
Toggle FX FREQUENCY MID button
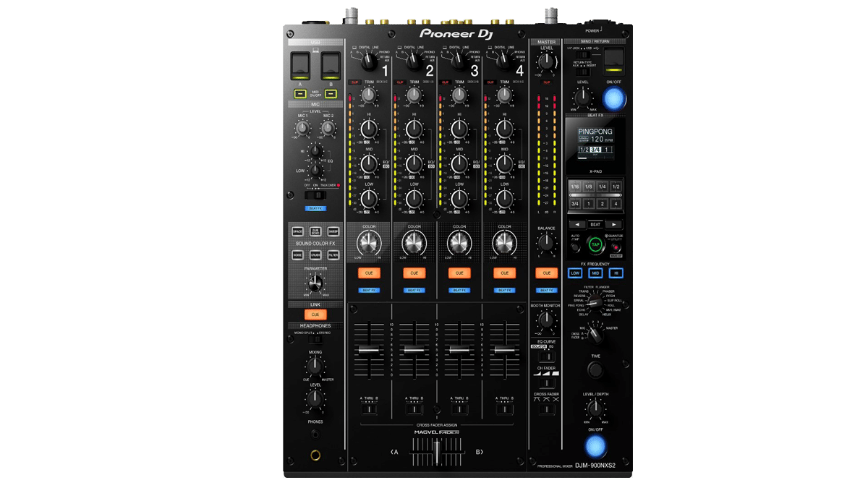tap(596, 273)
